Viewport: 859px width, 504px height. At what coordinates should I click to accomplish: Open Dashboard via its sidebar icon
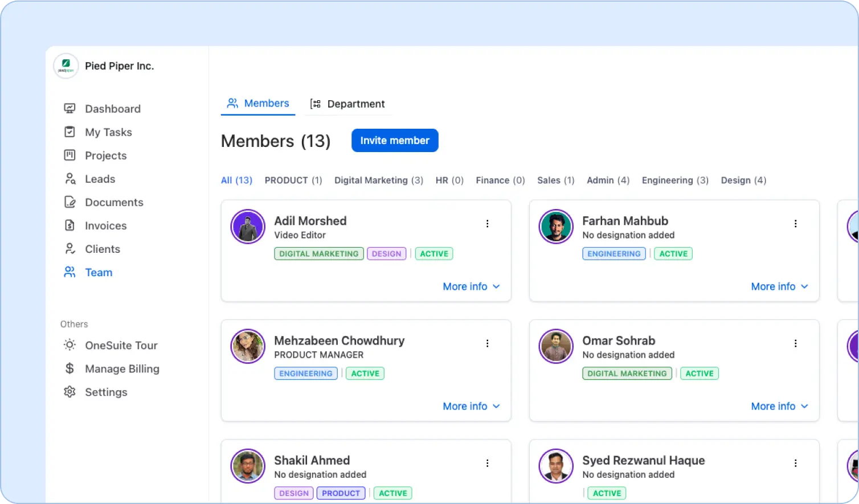[x=69, y=108]
